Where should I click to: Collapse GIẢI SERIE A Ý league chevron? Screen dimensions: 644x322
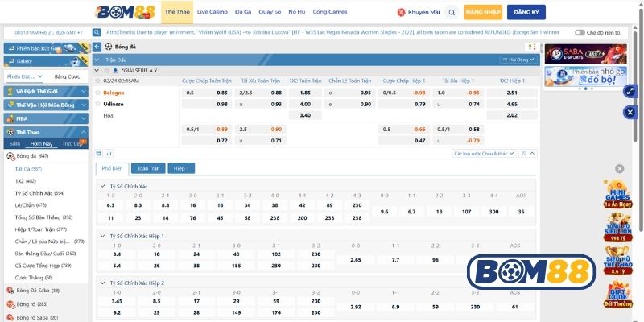[x=97, y=71]
